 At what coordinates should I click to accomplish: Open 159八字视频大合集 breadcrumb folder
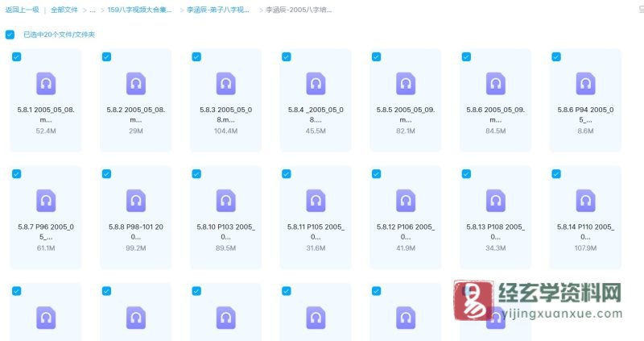coord(139,10)
